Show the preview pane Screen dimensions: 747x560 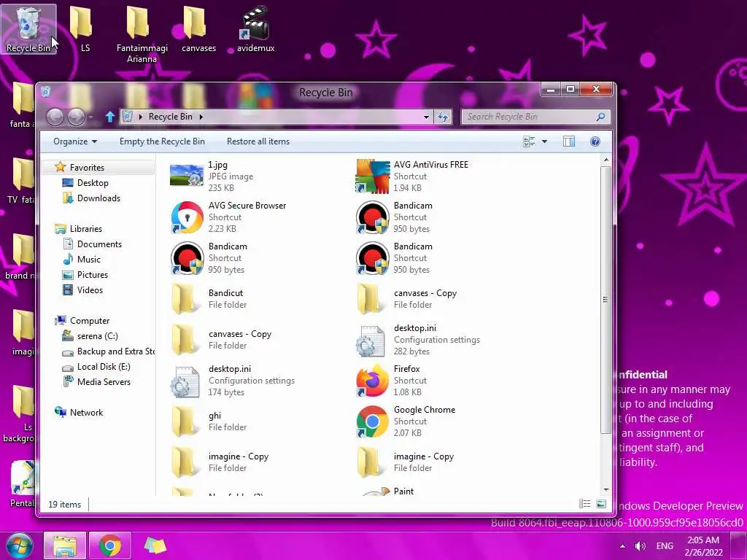click(x=569, y=141)
